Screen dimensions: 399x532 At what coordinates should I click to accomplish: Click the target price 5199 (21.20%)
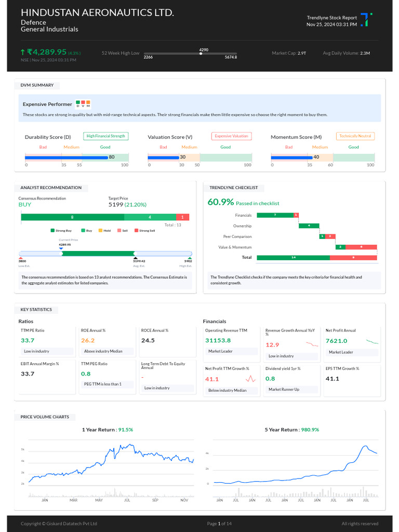(x=127, y=205)
